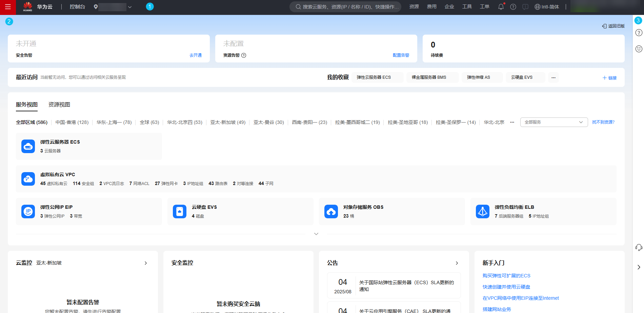The width and height of the screenshot is (644, 313).
Task: Click 在VPC网络中使用EIP连接至Internet link
Action: (521, 298)
